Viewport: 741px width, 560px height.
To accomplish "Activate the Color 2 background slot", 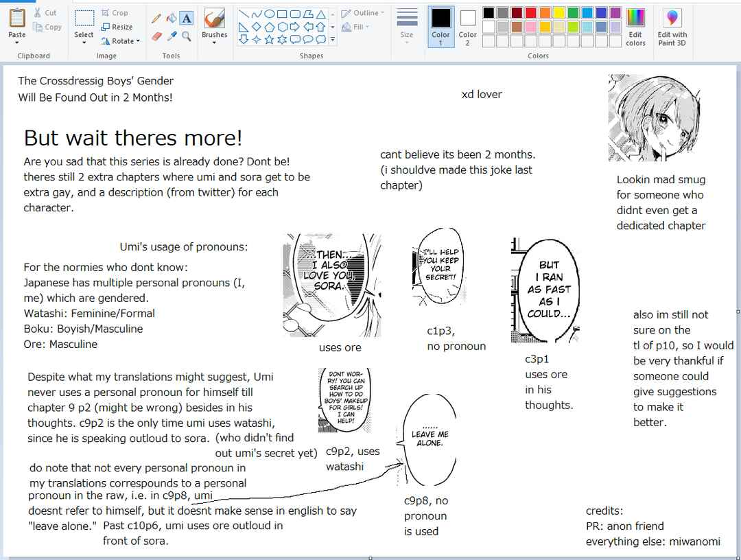I will point(467,27).
